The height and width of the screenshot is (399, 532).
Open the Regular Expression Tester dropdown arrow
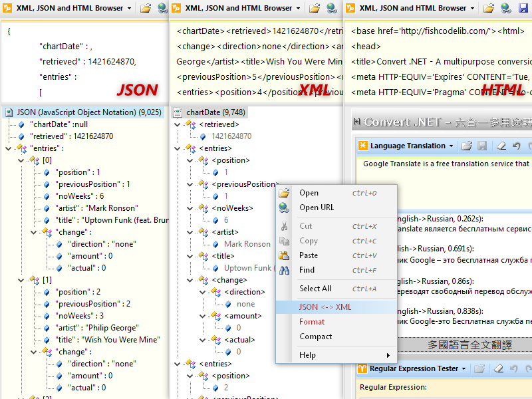pos(464,369)
